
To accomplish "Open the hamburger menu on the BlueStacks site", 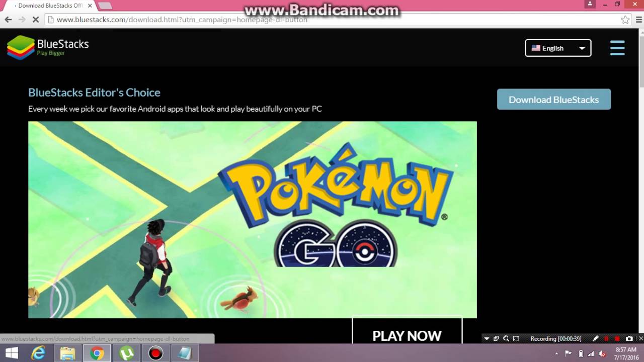I will tap(617, 48).
